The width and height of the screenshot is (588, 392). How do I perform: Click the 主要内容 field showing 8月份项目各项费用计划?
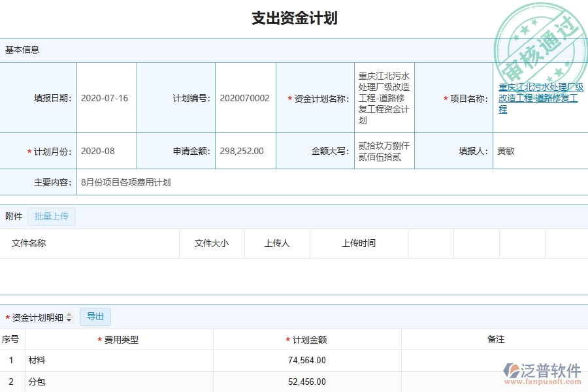pos(125,182)
